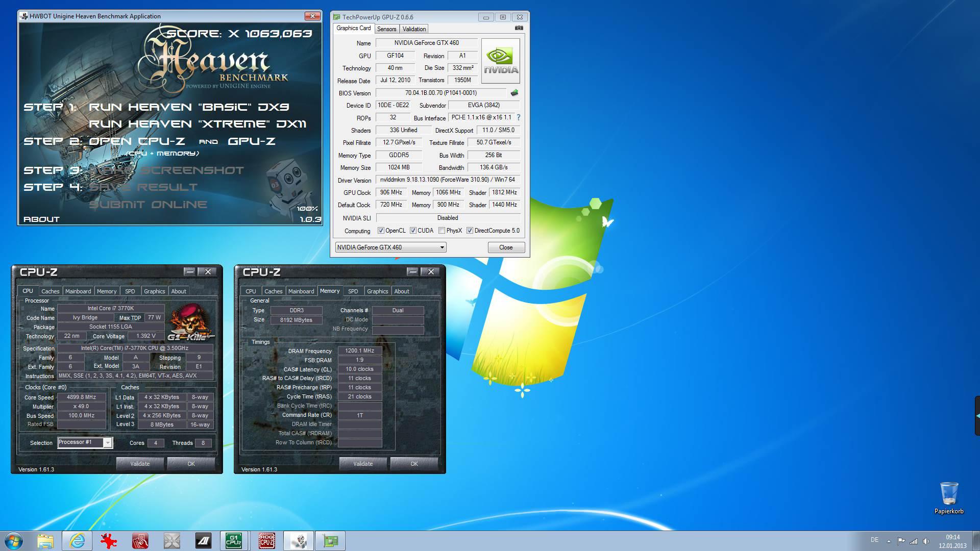Open SPD tab in the right CPU-Z window
This screenshot has height=551, width=980.
353,291
